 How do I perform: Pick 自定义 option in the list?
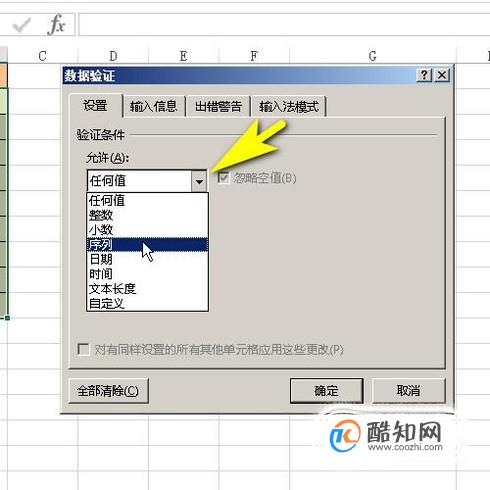pos(147,303)
